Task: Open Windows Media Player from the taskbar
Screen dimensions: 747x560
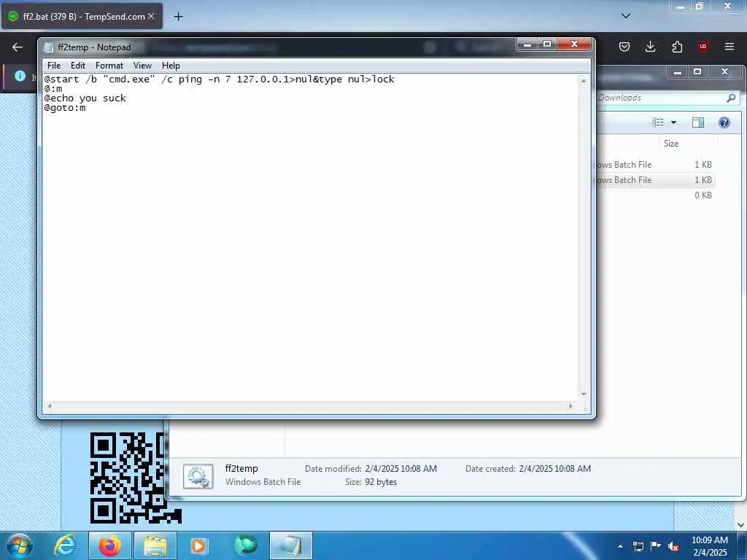Action: click(x=198, y=545)
